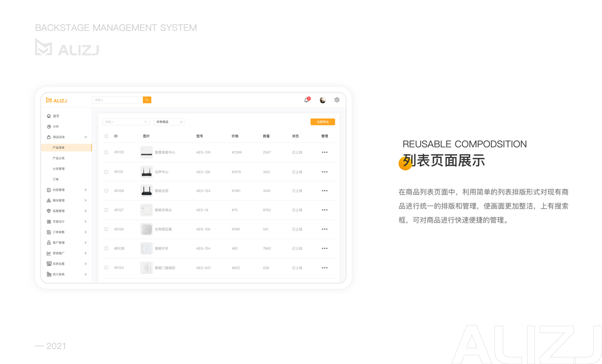
Task: Toggle the select-all checkbox beside ID header
Action: click(x=106, y=136)
